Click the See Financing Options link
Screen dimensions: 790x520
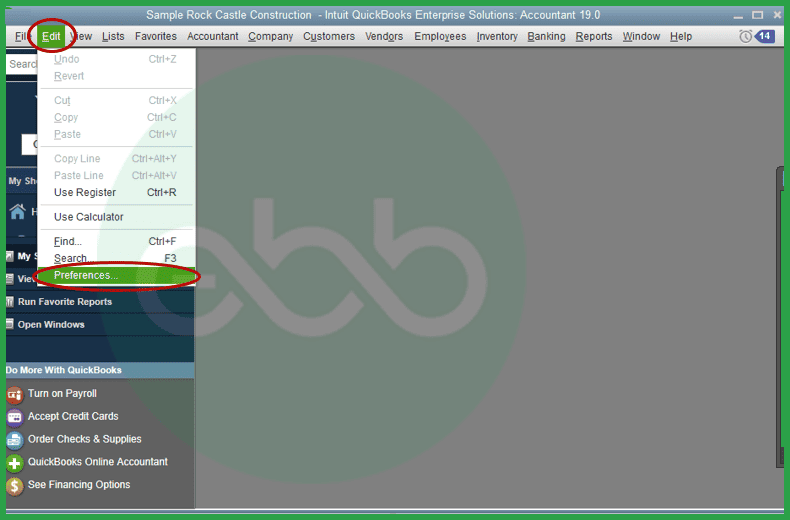[x=79, y=485]
